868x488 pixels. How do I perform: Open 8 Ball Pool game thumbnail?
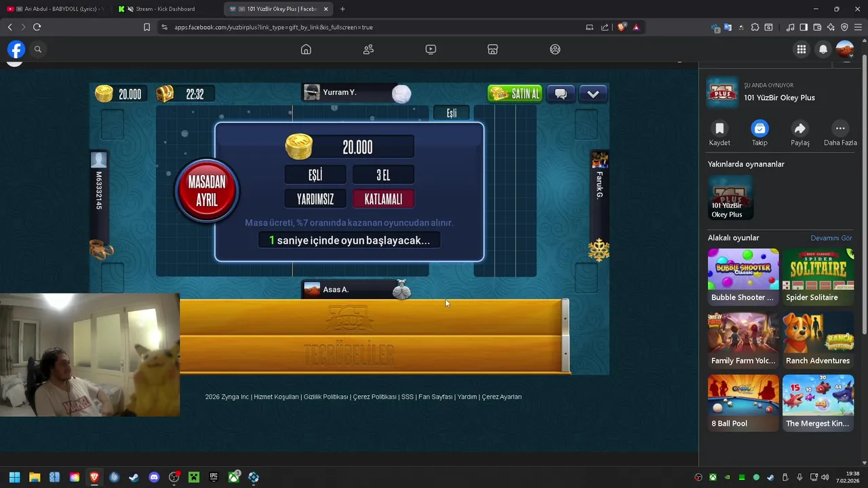(743, 402)
